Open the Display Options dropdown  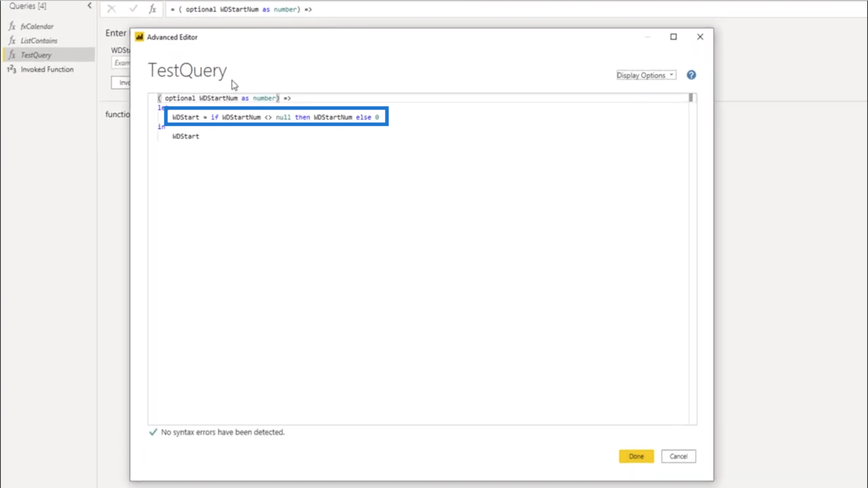tap(646, 75)
